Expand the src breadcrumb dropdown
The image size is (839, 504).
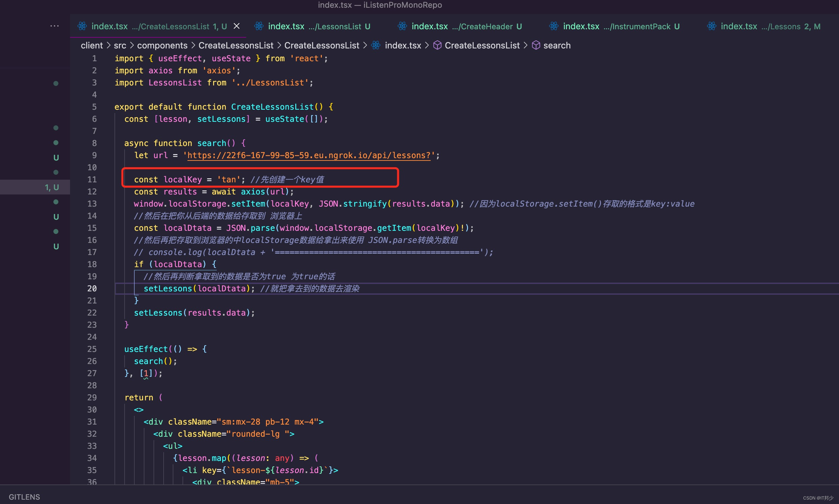tap(120, 45)
